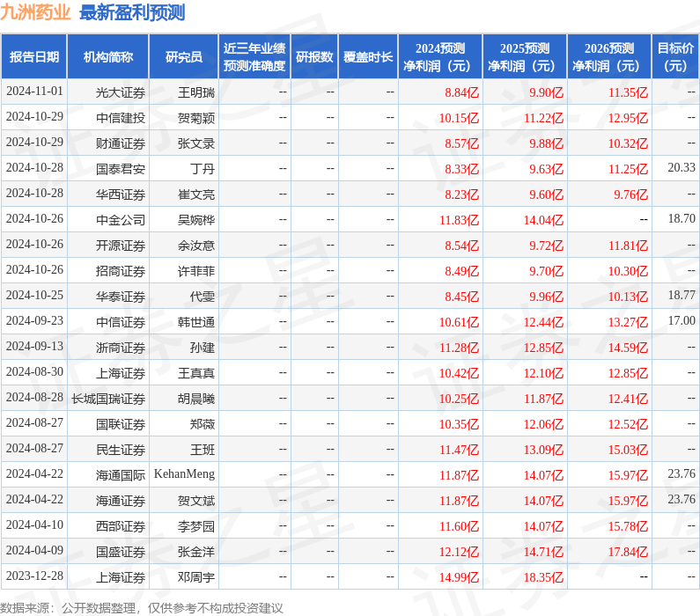Image resolution: width=700 pixels, height=616 pixels.
Task: Click target price 17.00
Action: (x=682, y=320)
